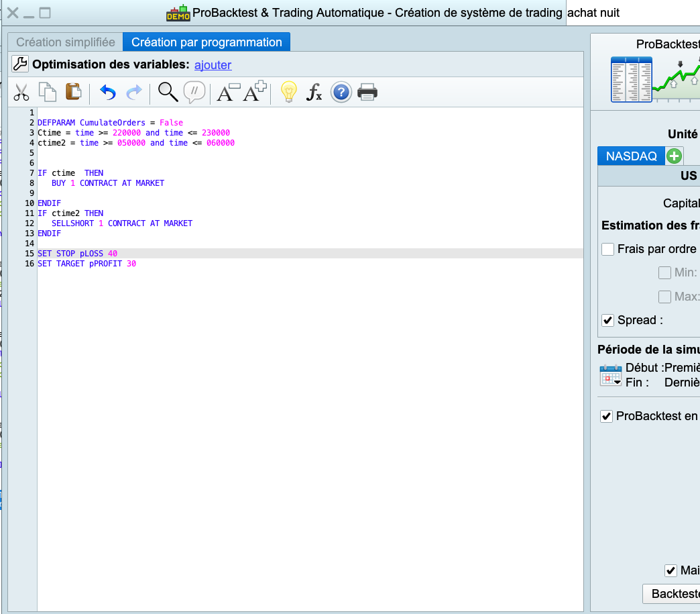This screenshot has height=614, width=700.
Task: Open search with magnifying glass icon
Action: tap(168, 92)
